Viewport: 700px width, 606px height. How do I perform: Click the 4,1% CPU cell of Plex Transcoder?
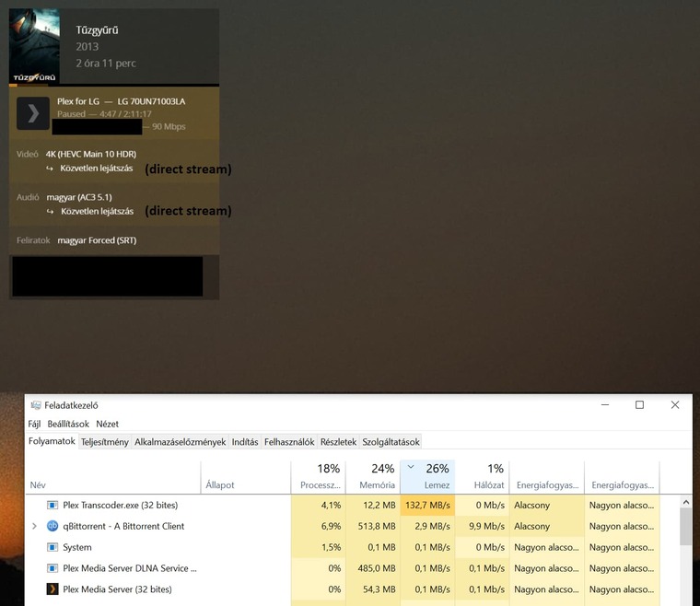coord(318,505)
